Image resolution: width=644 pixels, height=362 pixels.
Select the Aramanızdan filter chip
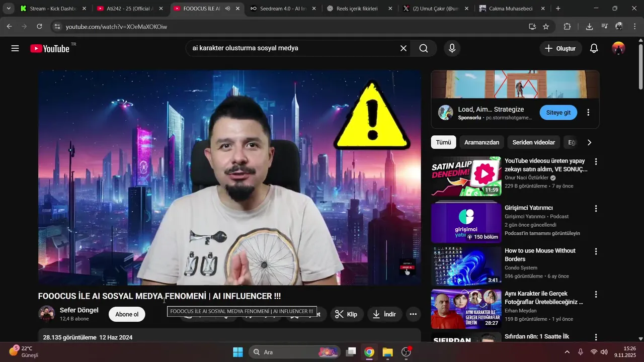(x=481, y=142)
